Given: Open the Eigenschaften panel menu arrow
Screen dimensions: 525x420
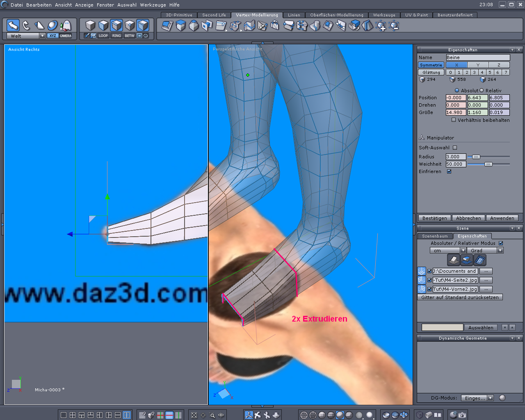Looking at the screenshot, I should tap(512, 50).
